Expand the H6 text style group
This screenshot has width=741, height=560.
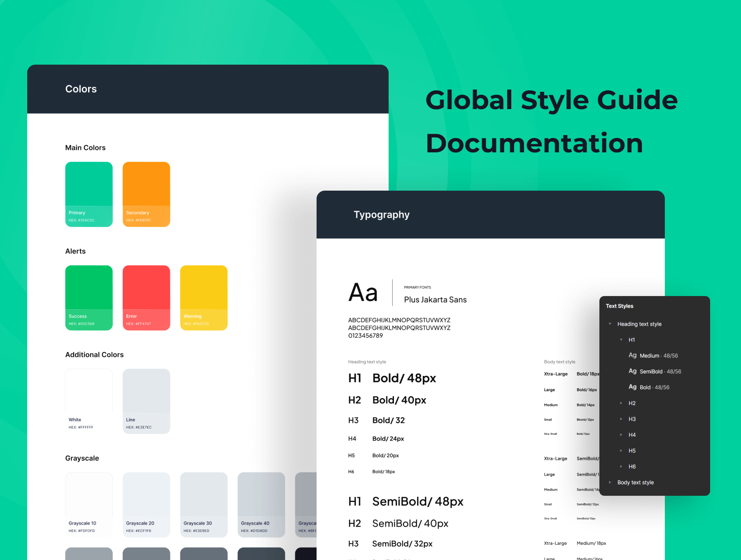(621, 467)
